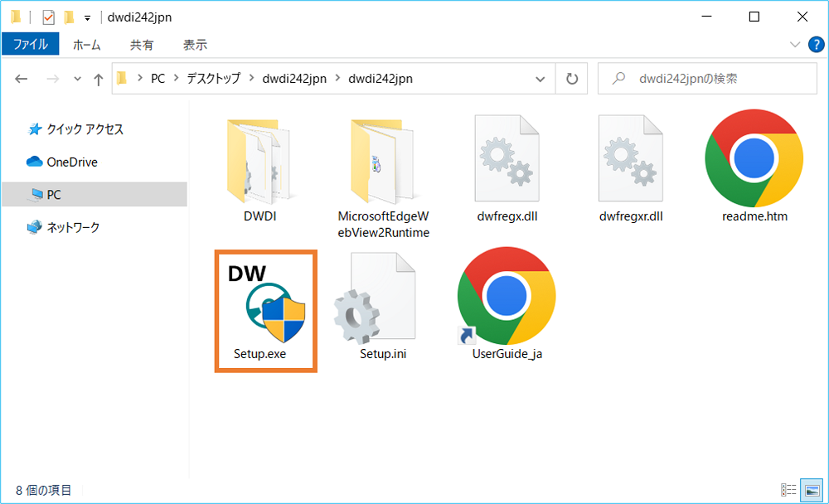Expand the chevron after PC in path
This screenshot has width=829, height=504.
point(176,78)
